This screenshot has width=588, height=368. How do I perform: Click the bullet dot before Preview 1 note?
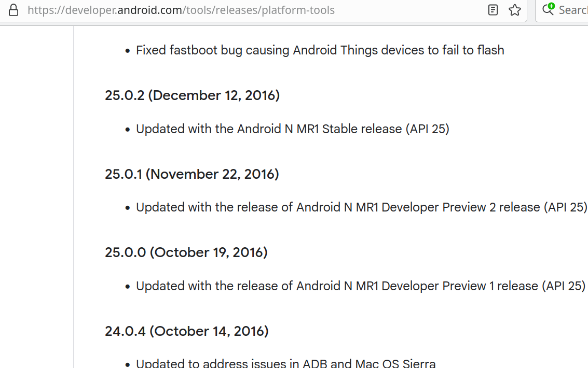pos(127,287)
